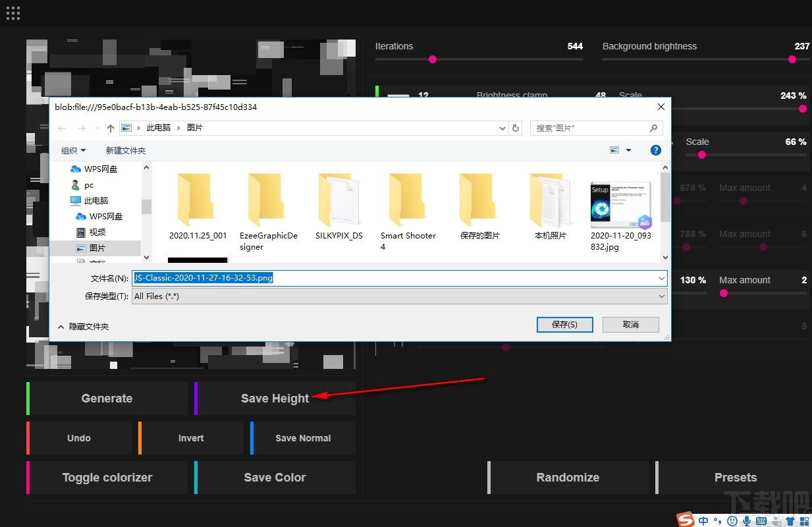Adjust the Iterations slider handle
Screen dimensions: 812x527
[433, 59]
